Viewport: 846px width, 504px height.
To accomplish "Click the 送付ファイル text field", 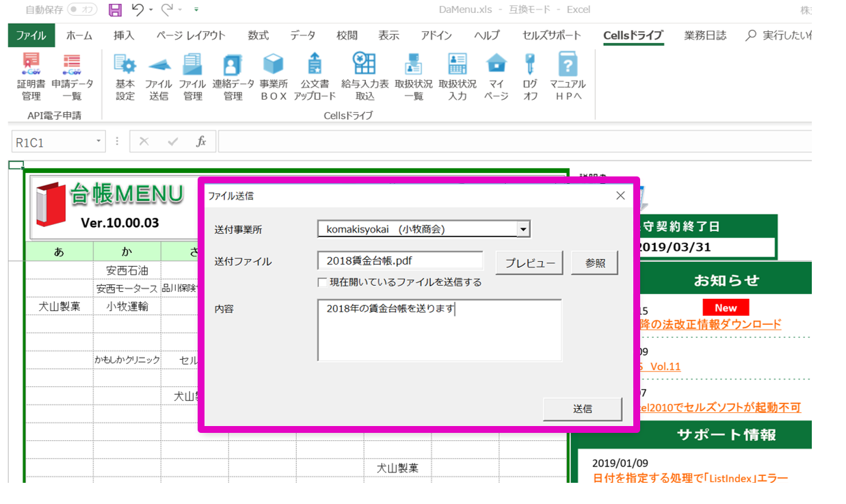I will point(401,261).
